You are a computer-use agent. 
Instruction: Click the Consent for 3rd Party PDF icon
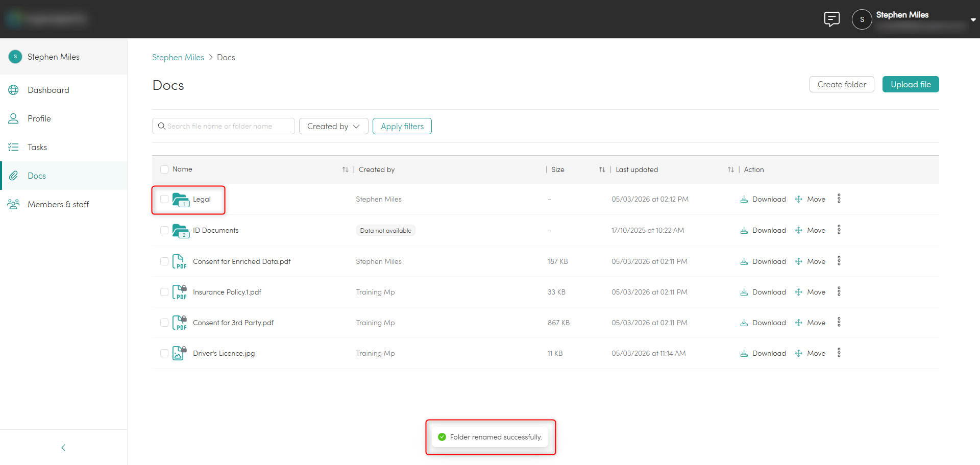pos(179,323)
